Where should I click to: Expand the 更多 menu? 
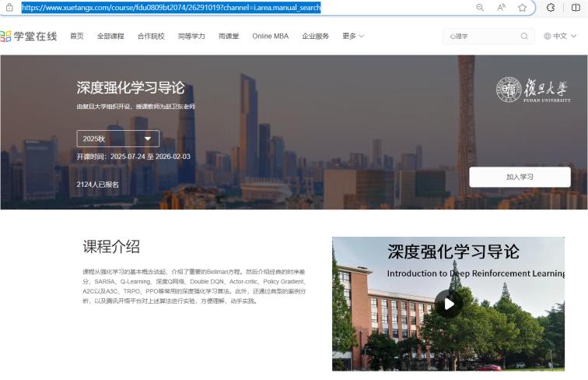[353, 36]
